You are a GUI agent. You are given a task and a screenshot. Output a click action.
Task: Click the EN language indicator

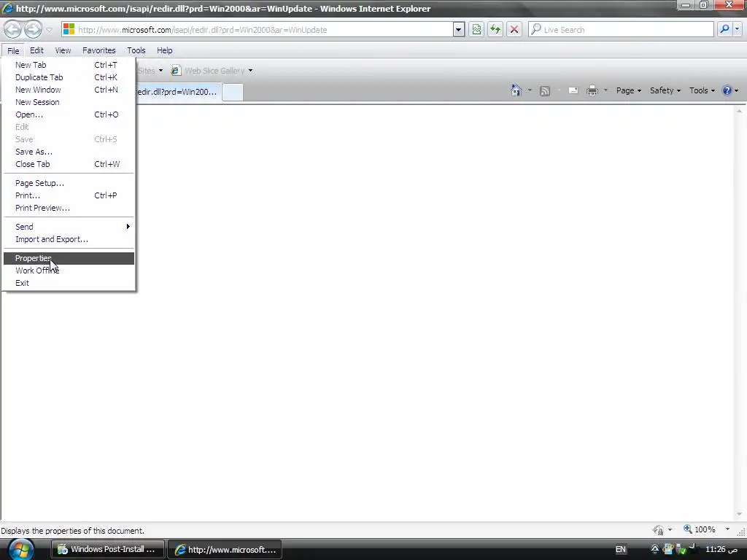click(x=620, y=550)
